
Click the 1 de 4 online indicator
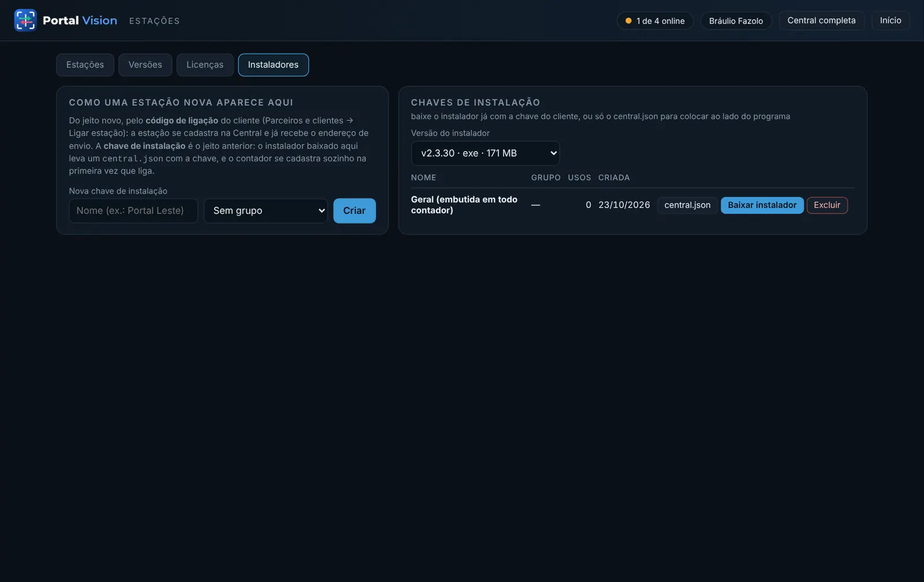[x=655, y=21]
